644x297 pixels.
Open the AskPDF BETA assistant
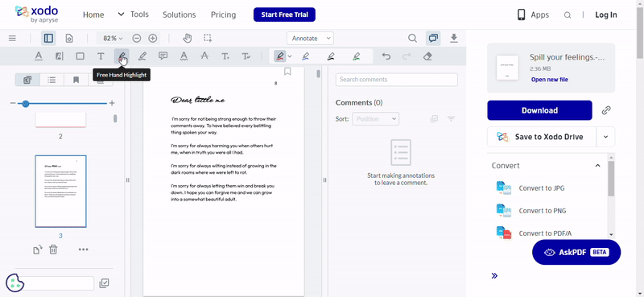click(x=576, y=252)
